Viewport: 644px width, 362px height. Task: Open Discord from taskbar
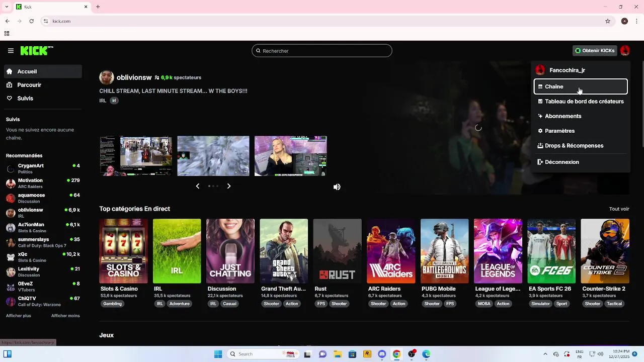[x=382, y=354]
